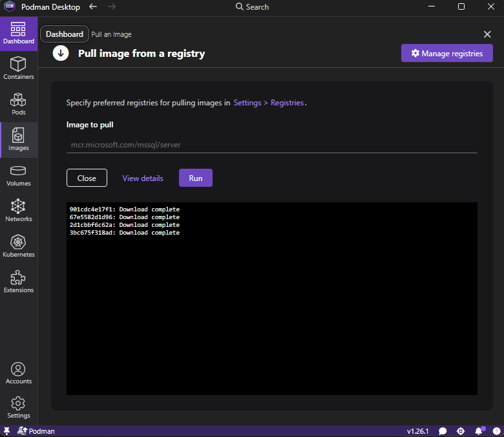This screenshot has width=504, height=437.
Task: Maximize the Podman Desktop window
Action: [461, 6]
